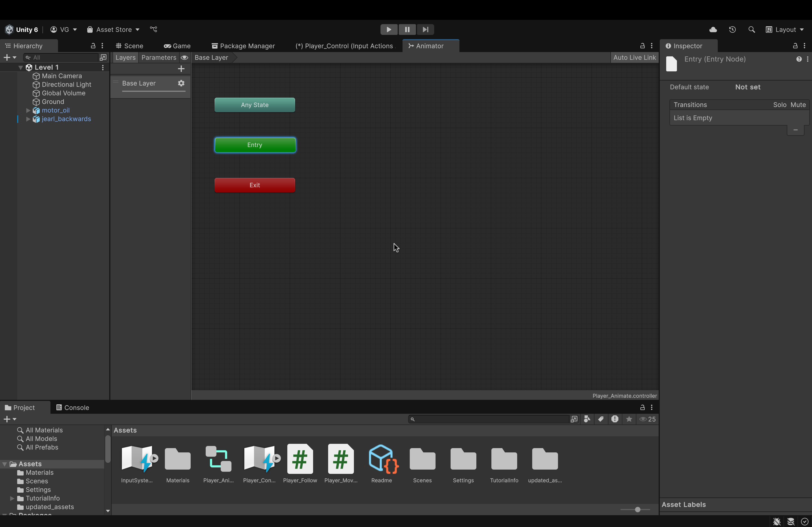Open the Undo History icon
Screen dimensions: 812x527
point(732,30)
